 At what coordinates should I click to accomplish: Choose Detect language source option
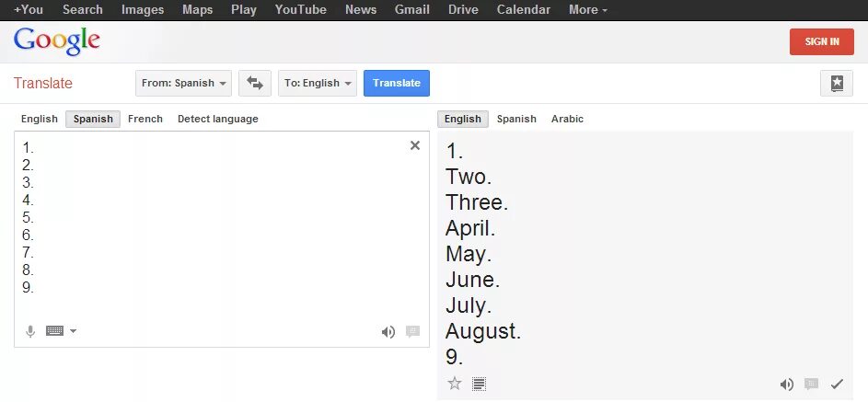(217, 119)
